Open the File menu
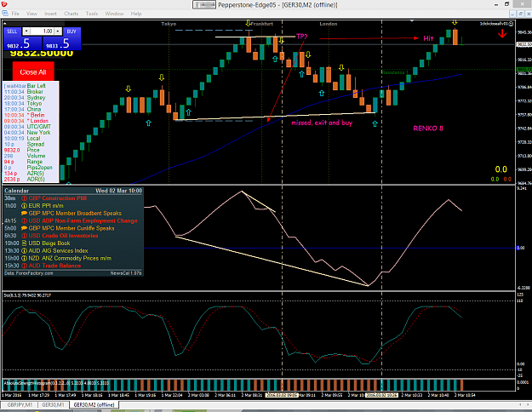The width and height of the screenshot is (532, 412). pos(15,14)
